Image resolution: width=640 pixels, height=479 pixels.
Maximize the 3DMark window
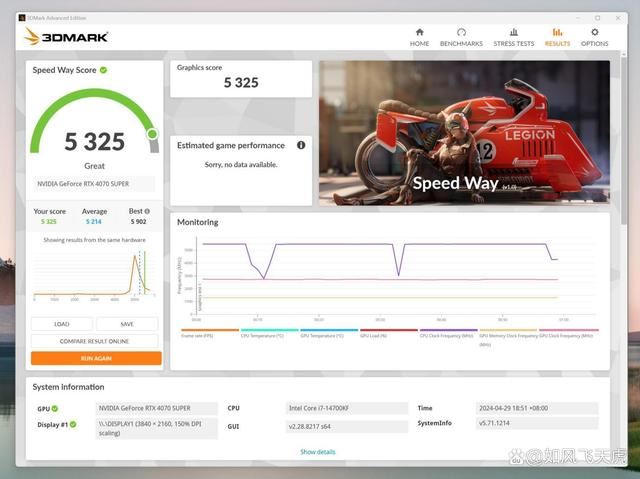click(598, 18)
